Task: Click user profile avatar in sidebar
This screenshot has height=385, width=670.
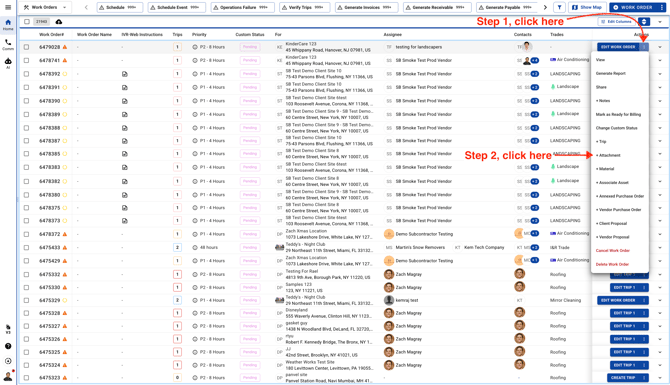Action: point(8,376)
